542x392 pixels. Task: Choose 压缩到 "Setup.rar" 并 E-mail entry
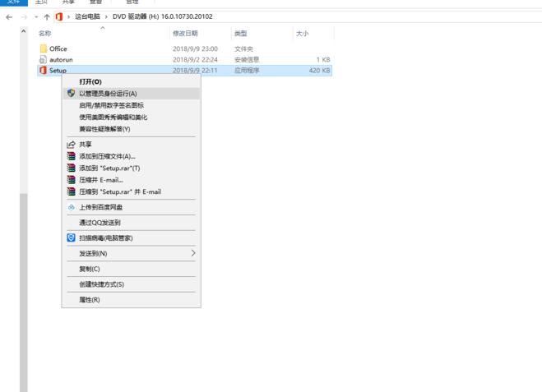131,191
